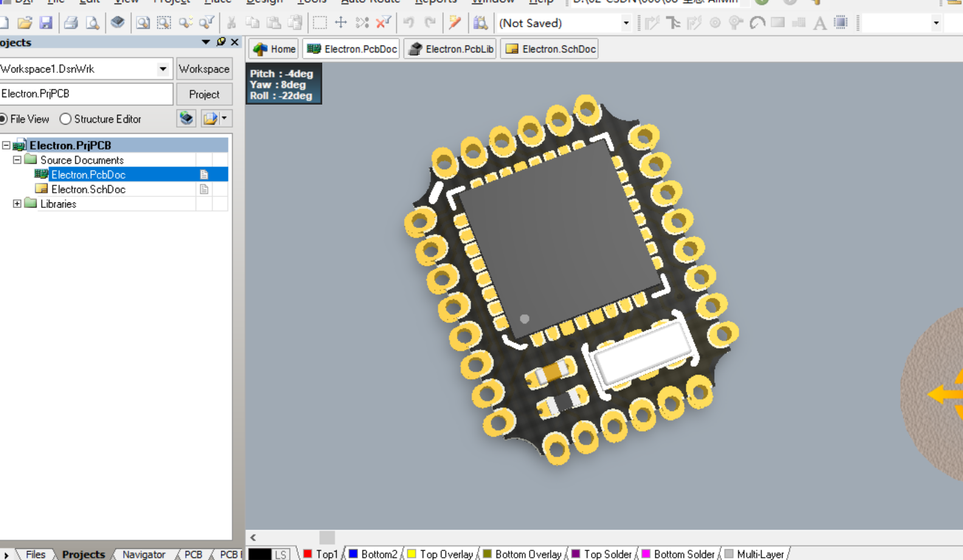
Task: Start interactive differential pair routing
Action: point(694,23)
